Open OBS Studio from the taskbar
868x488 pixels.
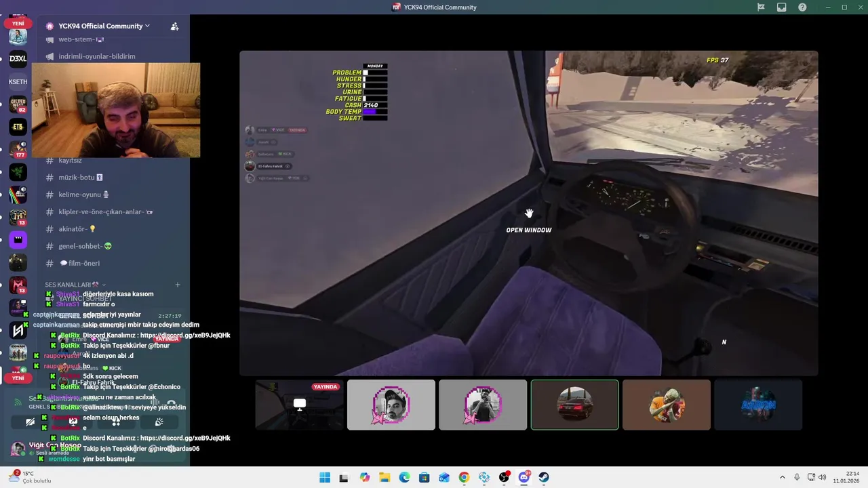pyautogui.click(x=504, y=477)
